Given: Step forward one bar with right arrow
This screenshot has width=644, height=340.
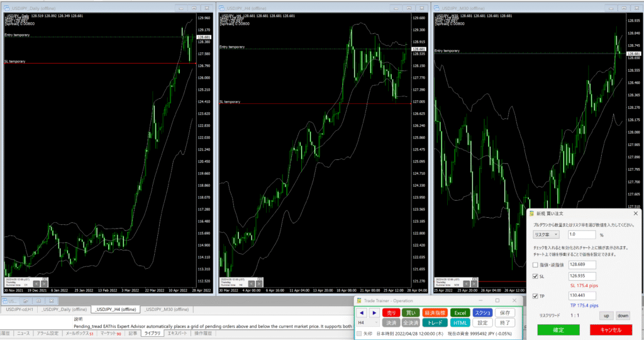Looking at the screenshot, I should point(374,313).
